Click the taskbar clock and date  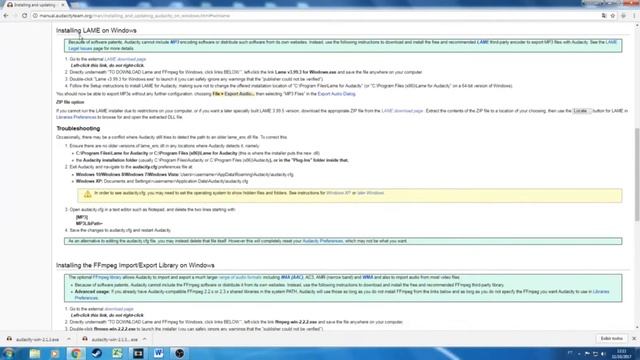(x=622, y=354)
